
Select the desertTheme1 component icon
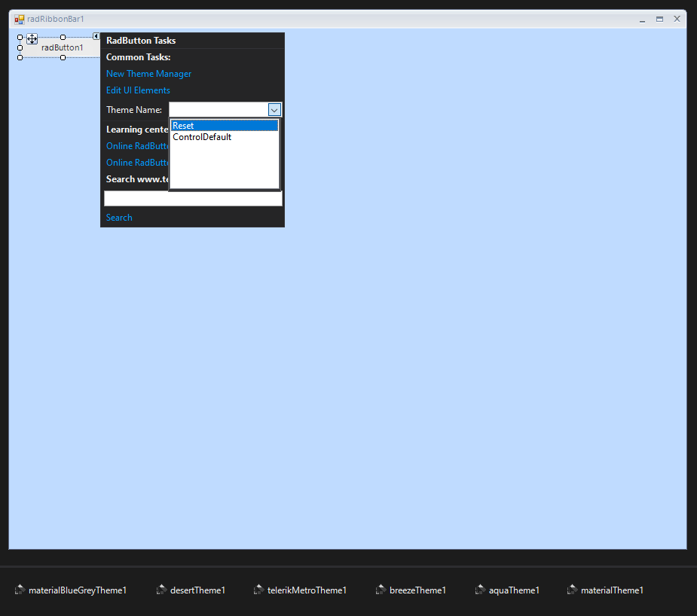pyautogui.click(x=161, y=590)
